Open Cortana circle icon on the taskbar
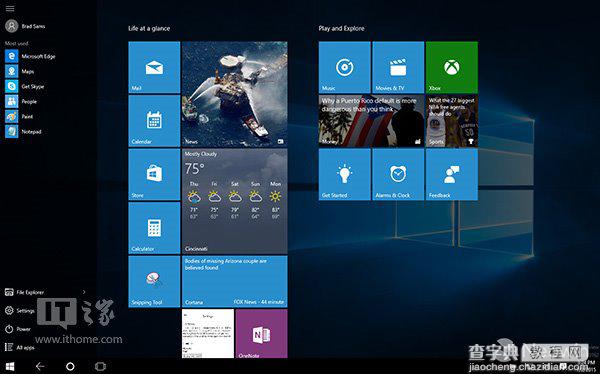600x374 pixels. 70,366
